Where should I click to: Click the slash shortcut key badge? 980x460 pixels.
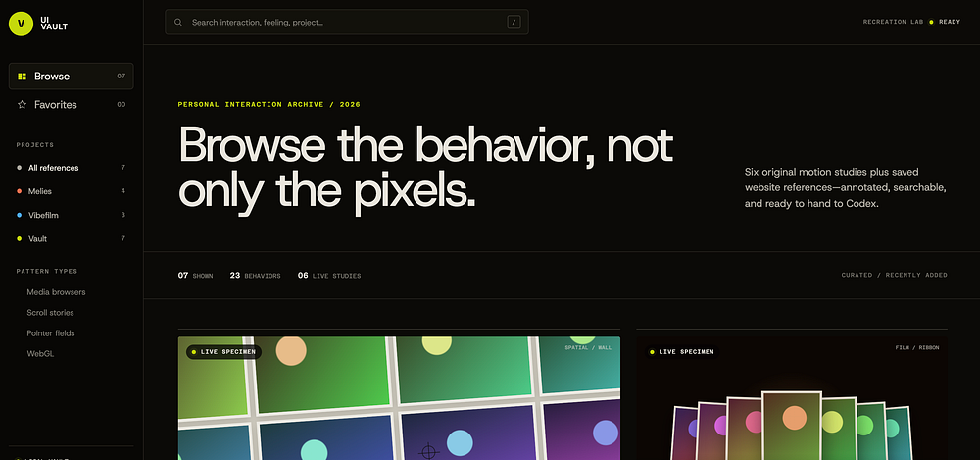514,22
